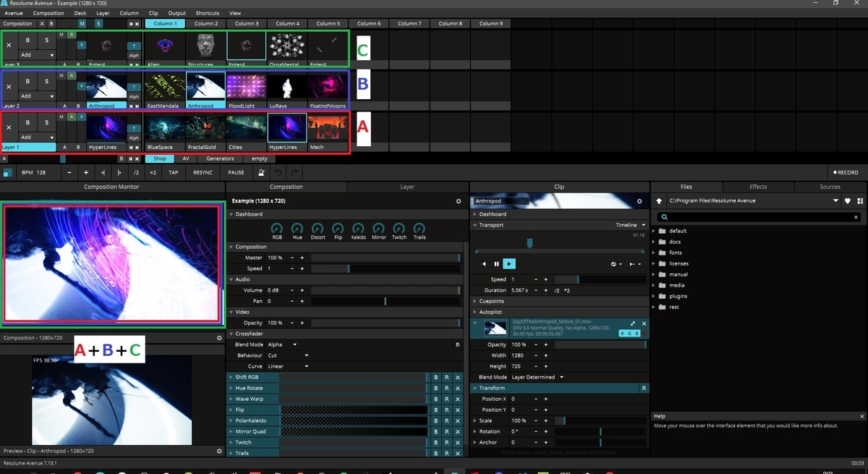Click the PAUSE tempo button

tap(236, 173)
